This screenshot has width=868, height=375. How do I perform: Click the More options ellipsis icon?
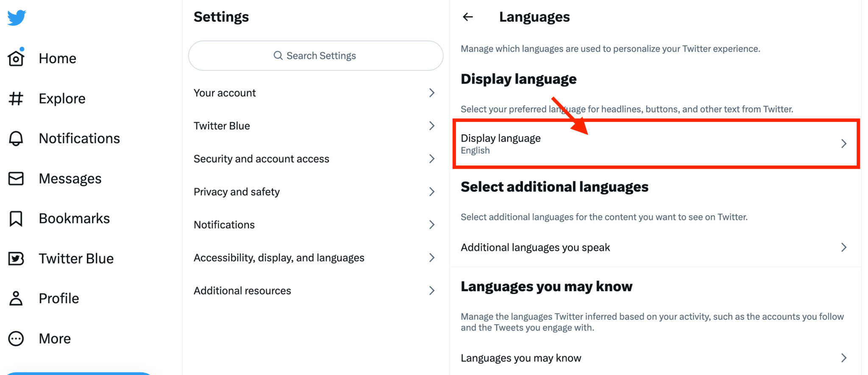click(16, 338)
